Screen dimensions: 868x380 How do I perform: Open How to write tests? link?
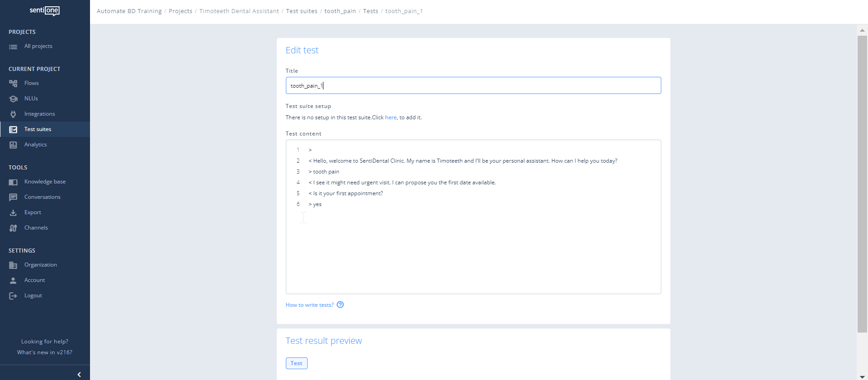(310, 305)
